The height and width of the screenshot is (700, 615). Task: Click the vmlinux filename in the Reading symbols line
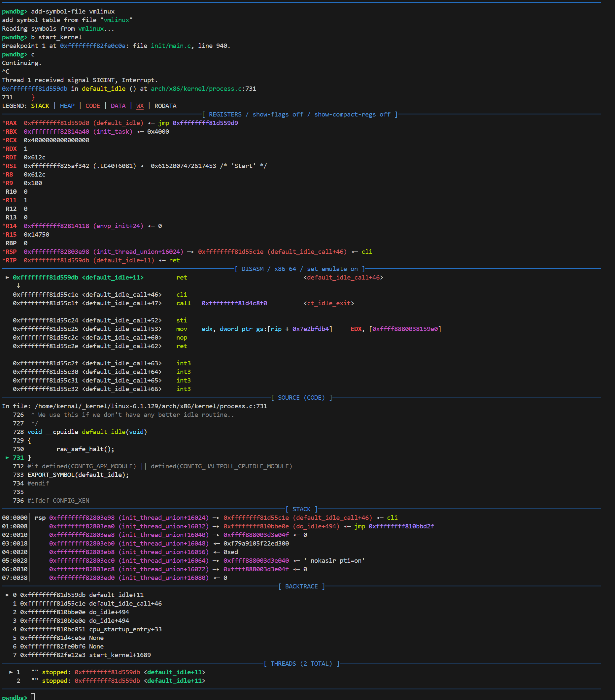(91, 29)
